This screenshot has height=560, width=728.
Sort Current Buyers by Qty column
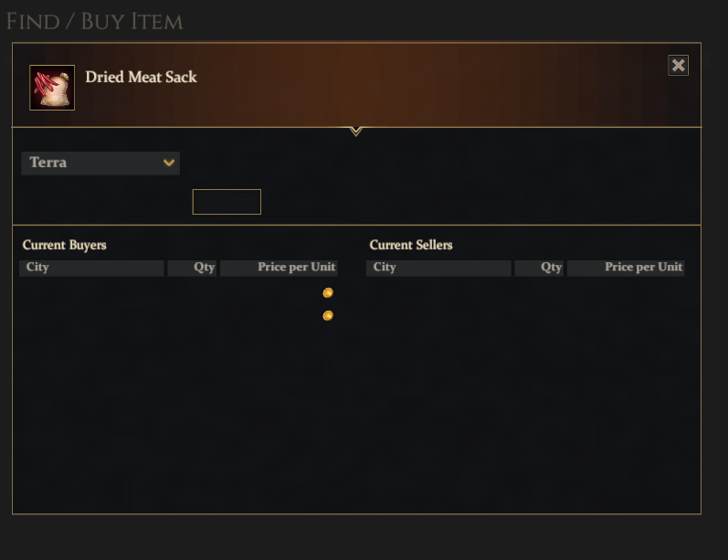point(192,268)
